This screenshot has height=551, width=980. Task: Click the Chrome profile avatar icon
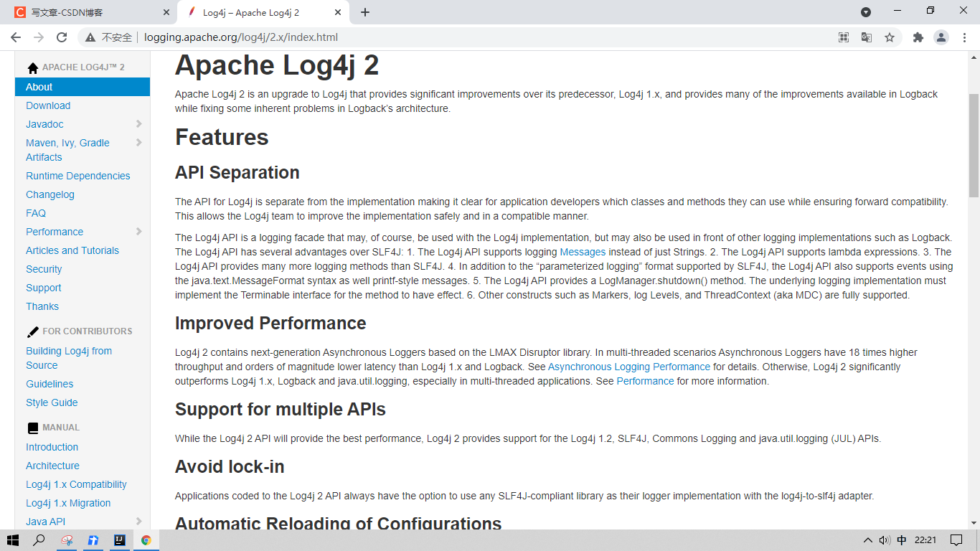point(941,37)
